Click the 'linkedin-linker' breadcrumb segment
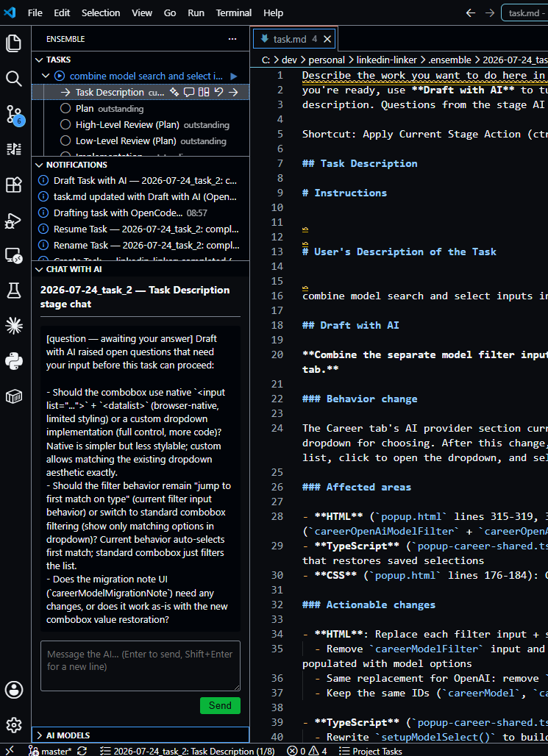The height and width of the screenshot is (756, 548). click(x=388, y=60)
